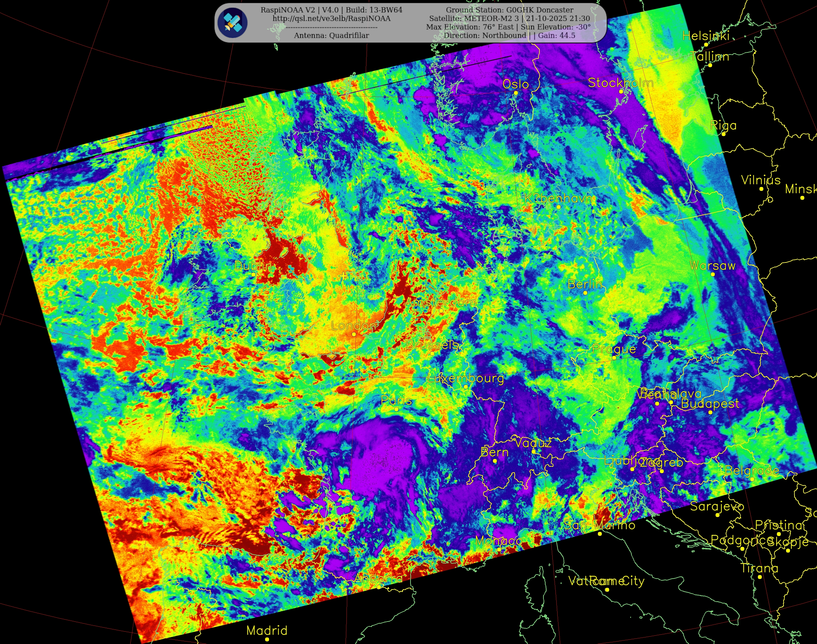Click the Budapest city label

click(710, 404)
